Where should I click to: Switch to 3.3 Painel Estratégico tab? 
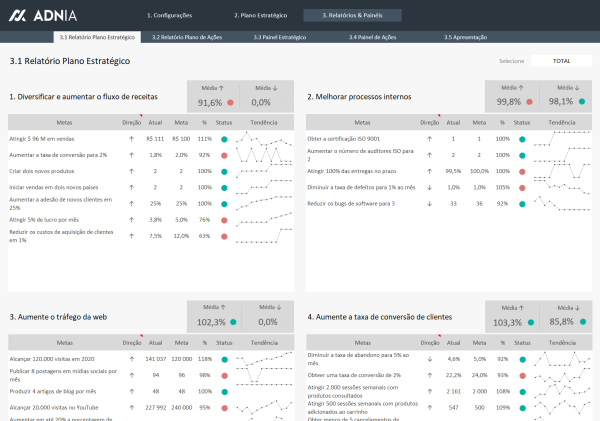tap(280, 36)
